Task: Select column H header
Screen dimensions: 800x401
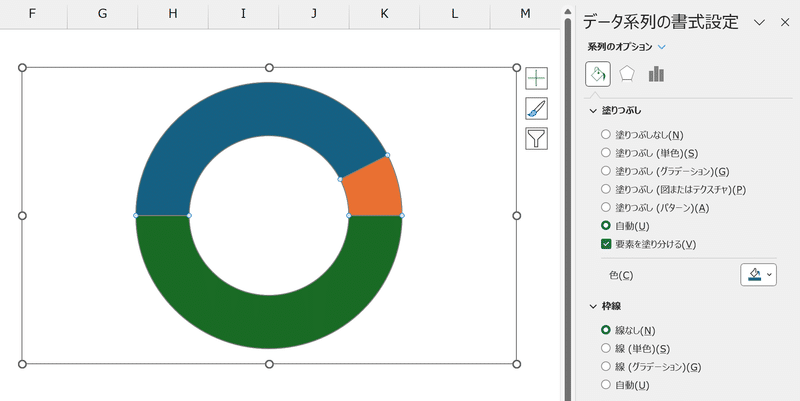Action: (173, 14)
